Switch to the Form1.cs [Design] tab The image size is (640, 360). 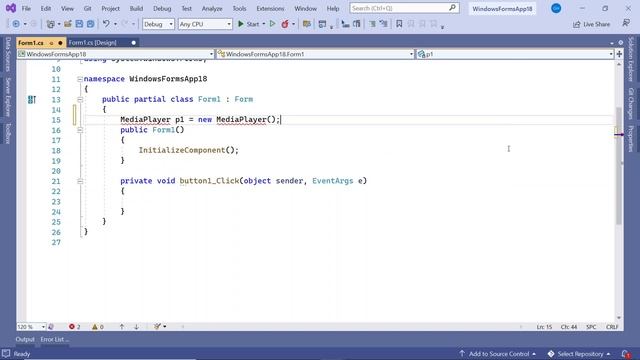(x=93, y=42)
